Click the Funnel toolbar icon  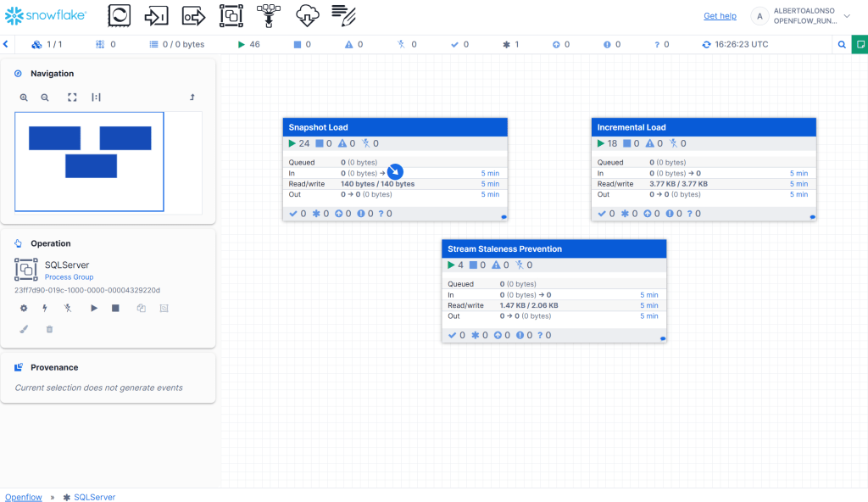(269, 15)
